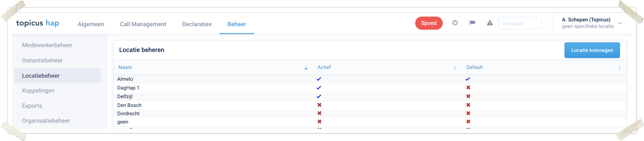Sort table by Actief column arrow
644x141 pixels.
(x=455, y=68)
